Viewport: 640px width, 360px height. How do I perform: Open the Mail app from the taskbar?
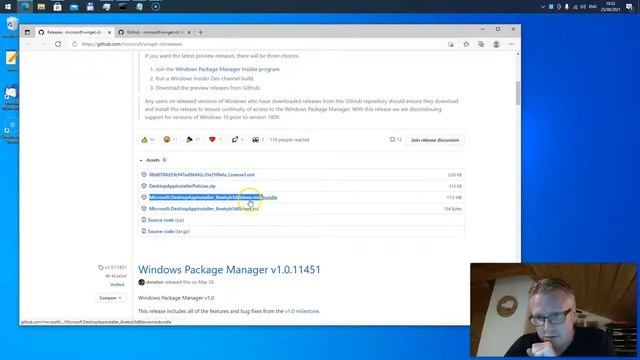(x=74, y=7)
